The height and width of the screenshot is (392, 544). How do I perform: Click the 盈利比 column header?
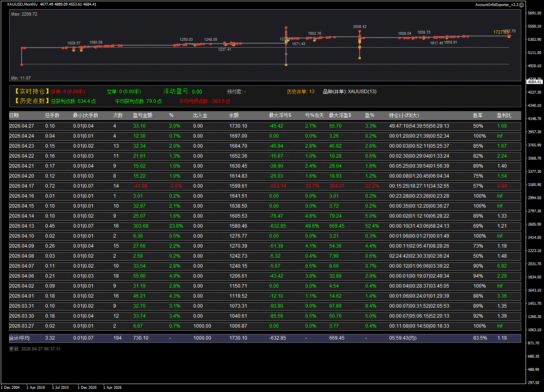504,116
